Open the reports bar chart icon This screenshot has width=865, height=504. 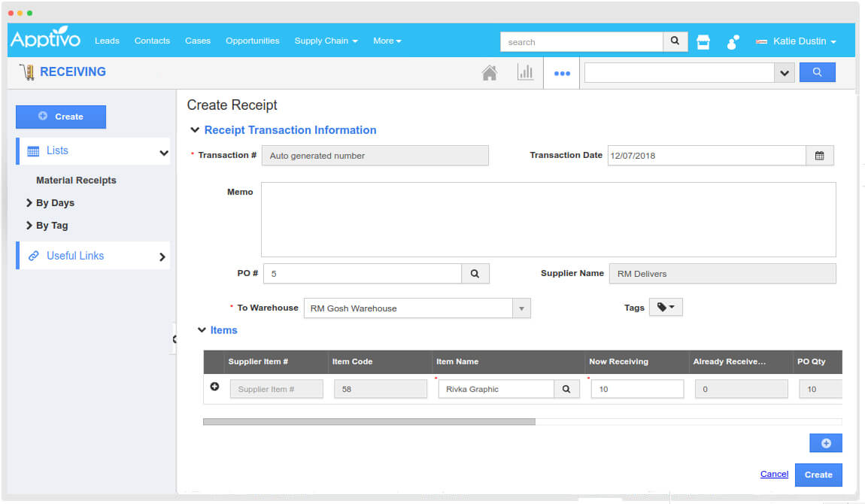(x=525, y=73)
